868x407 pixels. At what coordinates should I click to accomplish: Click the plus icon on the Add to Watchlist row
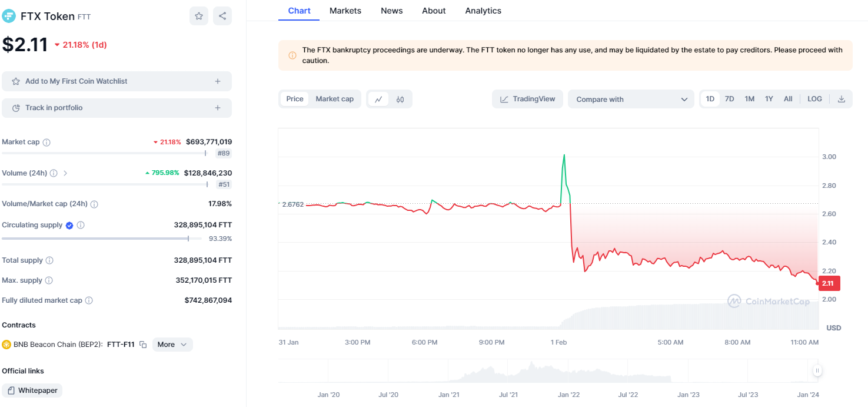coord(218,81)
